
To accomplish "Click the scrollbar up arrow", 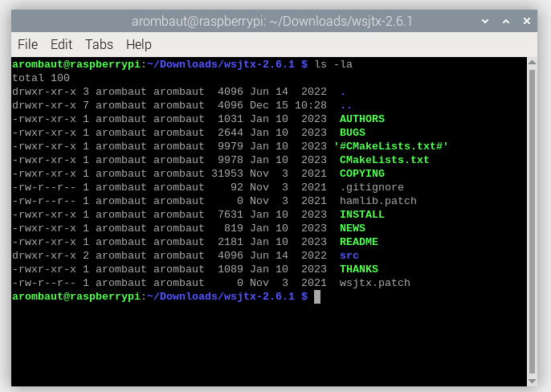I will (x=532, y=63).
